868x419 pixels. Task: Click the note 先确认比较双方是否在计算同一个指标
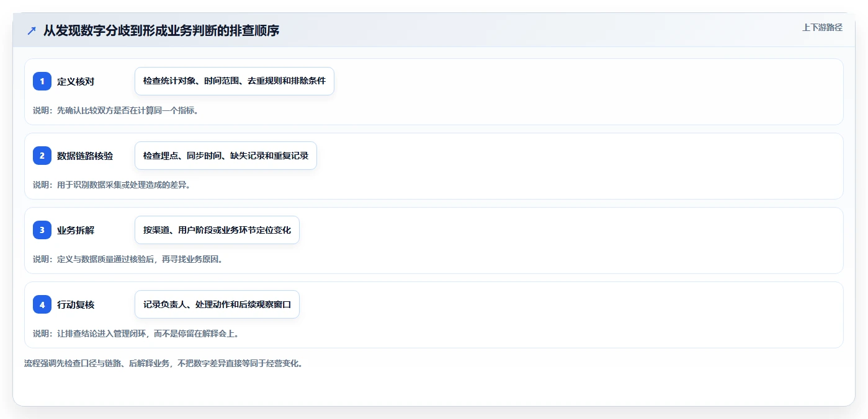(x=115, y=110)
